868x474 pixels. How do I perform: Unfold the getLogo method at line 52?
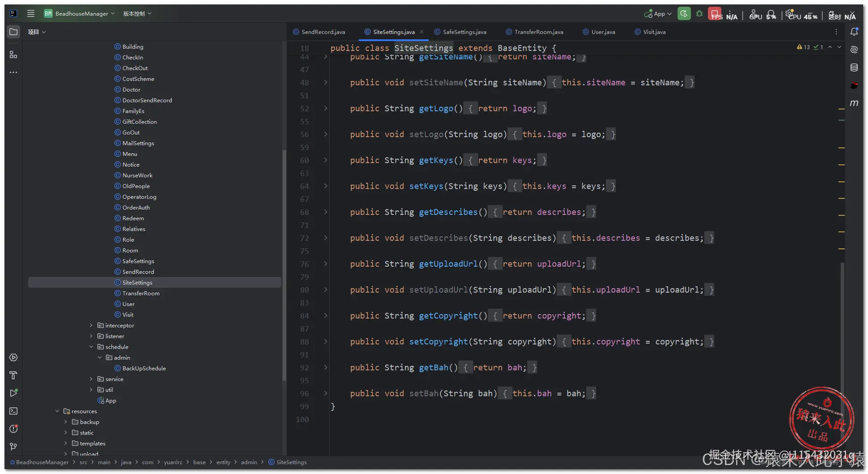click(326, 108)
